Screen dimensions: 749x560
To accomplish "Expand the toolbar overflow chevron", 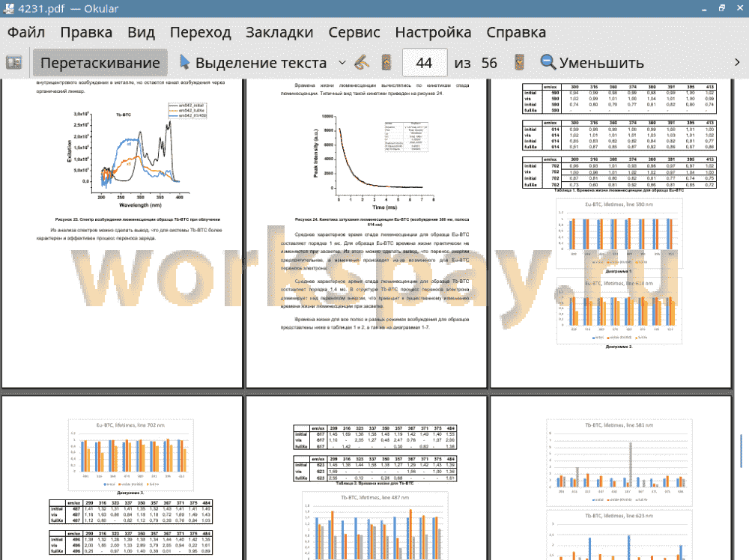I will click(737, 63).
